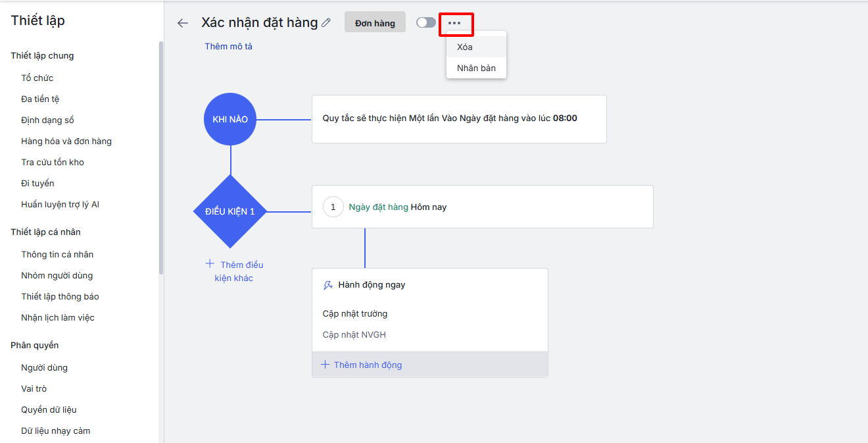Open the Cập nhật NVGH action
868x443 pixels.
coord(354,334)
